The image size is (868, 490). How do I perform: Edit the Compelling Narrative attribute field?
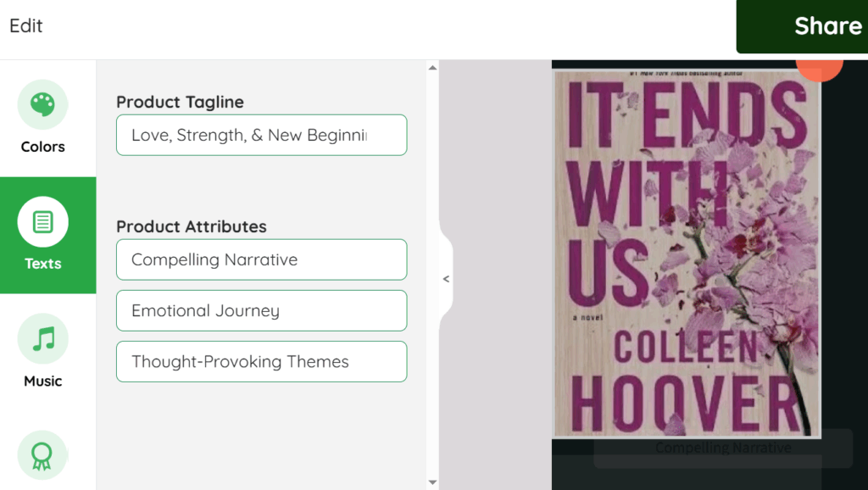click(261, 259)
